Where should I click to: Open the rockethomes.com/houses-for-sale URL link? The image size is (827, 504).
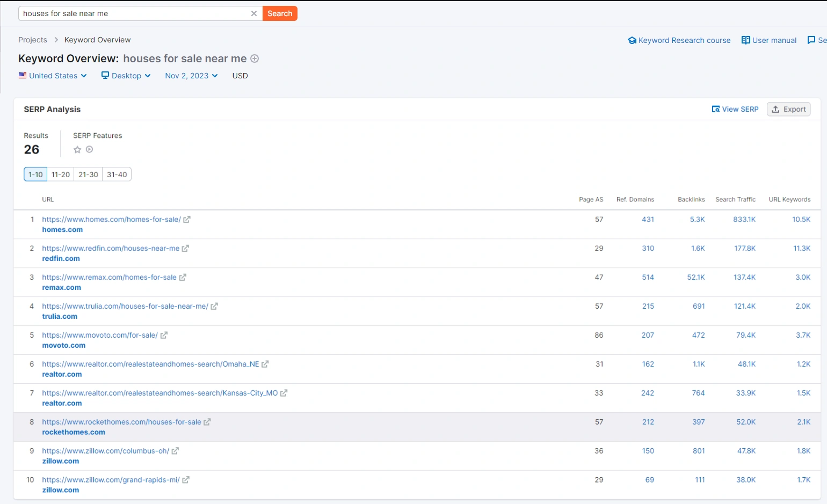(x=121, y=422)
